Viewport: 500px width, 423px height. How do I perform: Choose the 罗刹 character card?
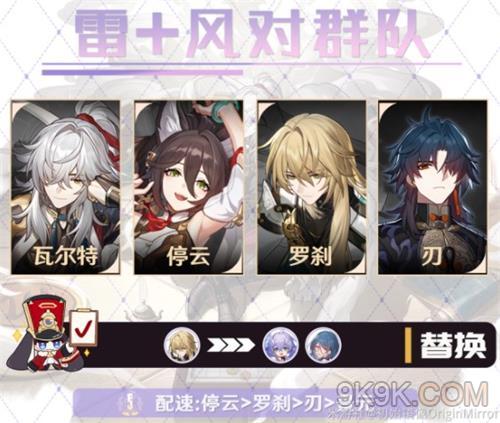point(312,187)
